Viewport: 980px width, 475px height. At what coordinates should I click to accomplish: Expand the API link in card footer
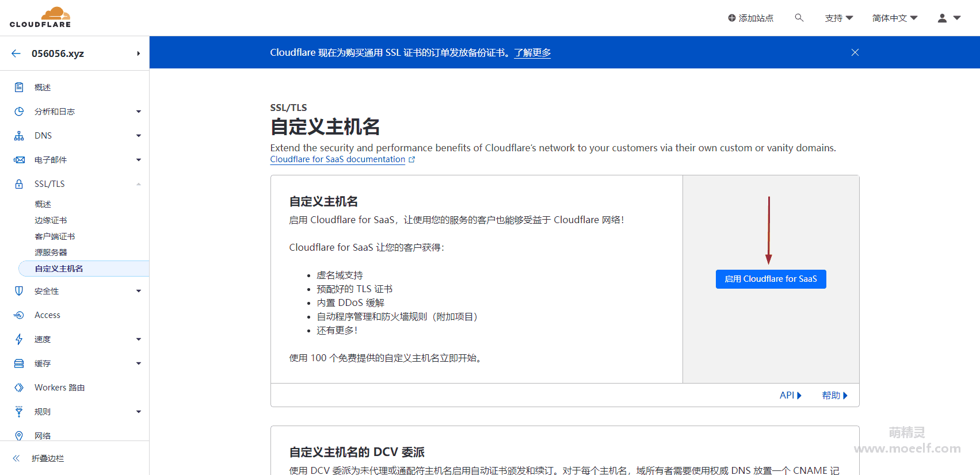[x=790, y=395]
